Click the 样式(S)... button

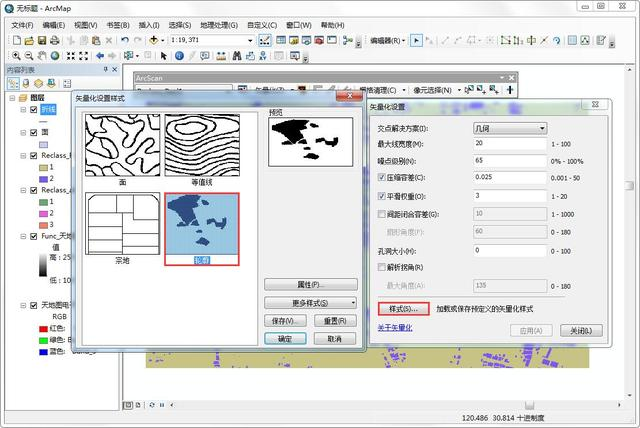coord(403,309)
